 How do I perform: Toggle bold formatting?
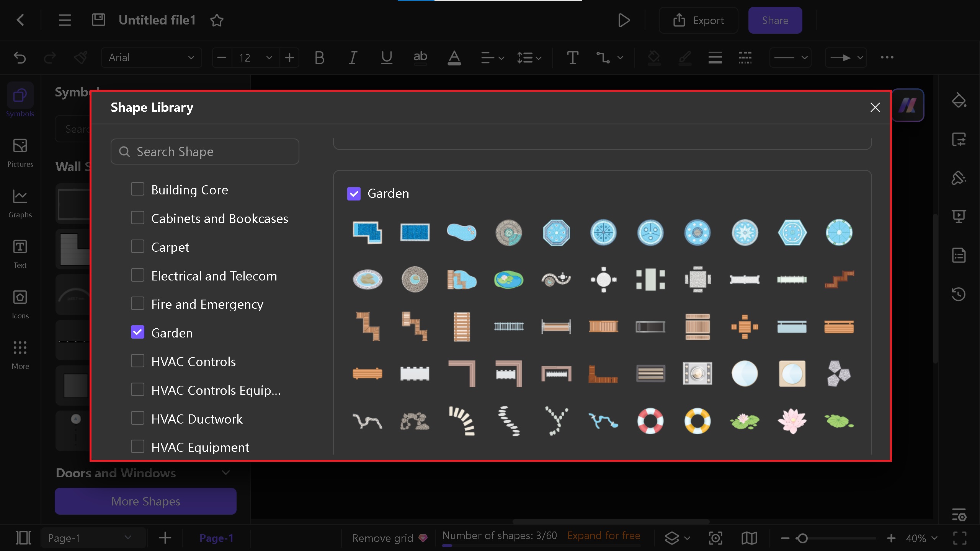pos(319,58)
